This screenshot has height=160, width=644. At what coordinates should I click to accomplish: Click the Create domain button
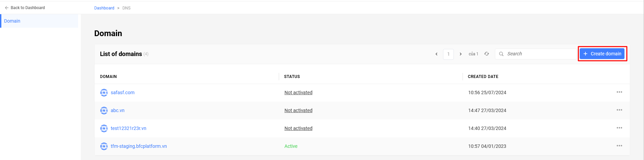pyautogui.click(x=602, y=54)
